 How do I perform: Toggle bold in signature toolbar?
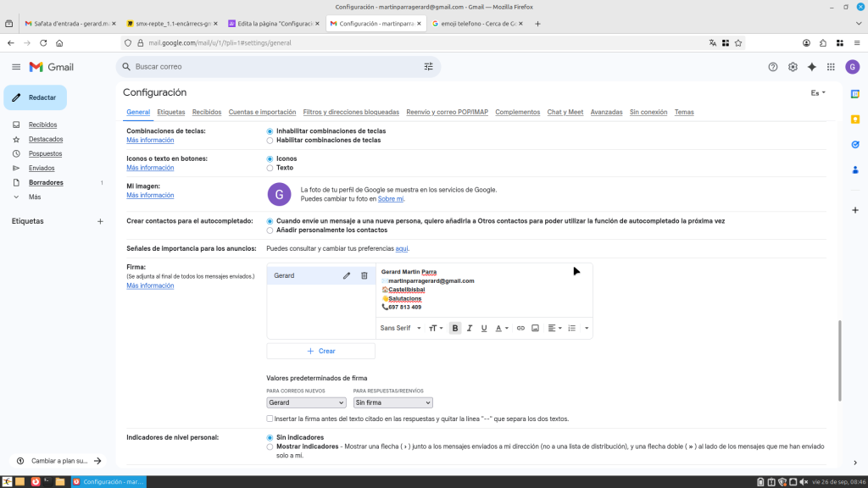455,328
